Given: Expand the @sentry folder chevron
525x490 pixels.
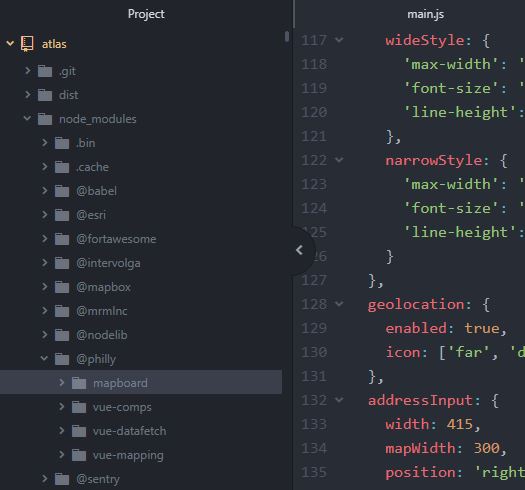Looking at the screenshot, I should (x=45, y=479).
